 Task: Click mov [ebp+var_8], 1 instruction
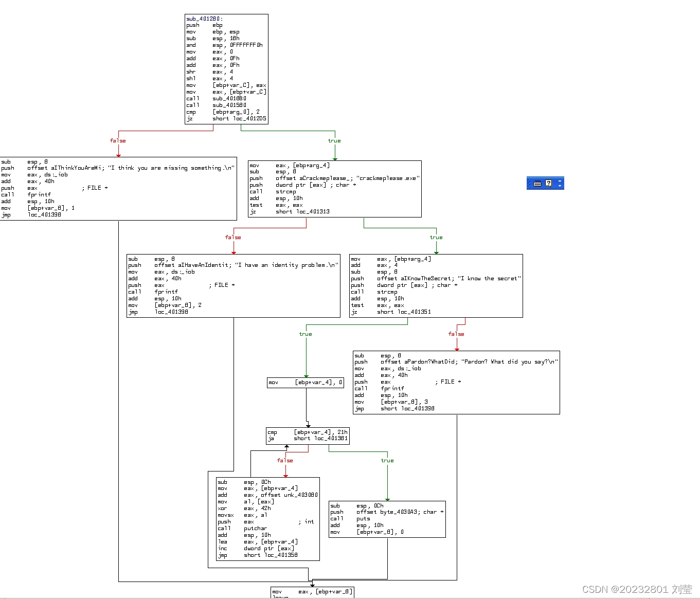(x=38, y=208)
